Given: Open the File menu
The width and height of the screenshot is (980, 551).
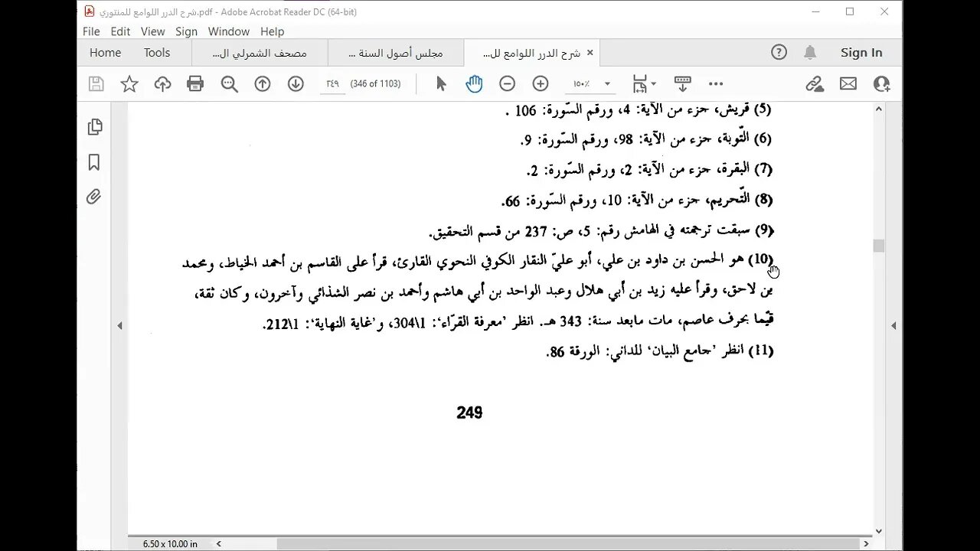Looking at the screenshot, I should [91, 31].
